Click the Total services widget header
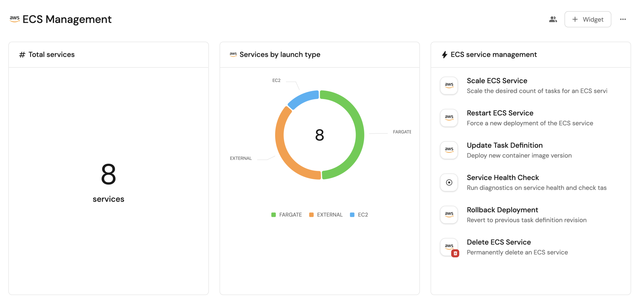This screenshot has height=303, width=644. [x=51, y=54]
